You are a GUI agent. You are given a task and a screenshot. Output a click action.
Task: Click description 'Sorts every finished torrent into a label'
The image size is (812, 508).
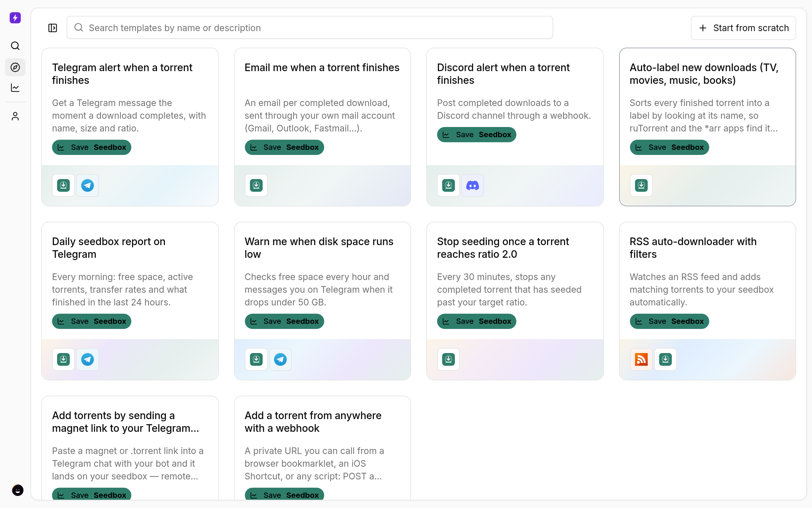(703, 116)
